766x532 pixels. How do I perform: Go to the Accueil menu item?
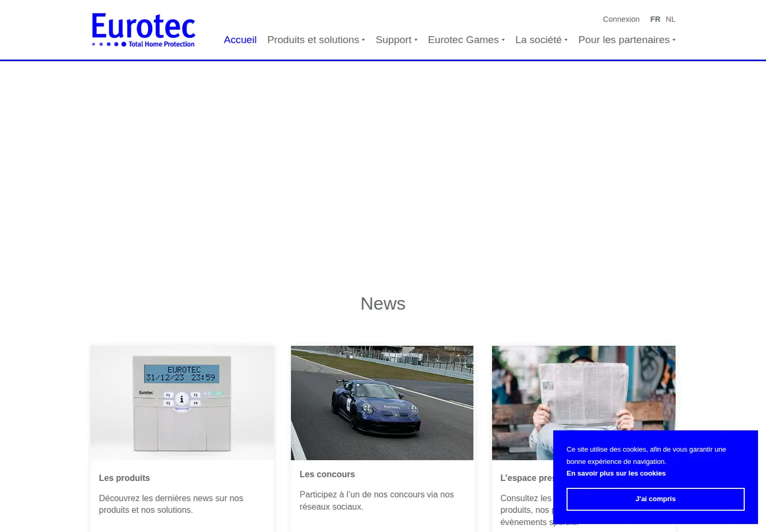(x=240, y=40)
